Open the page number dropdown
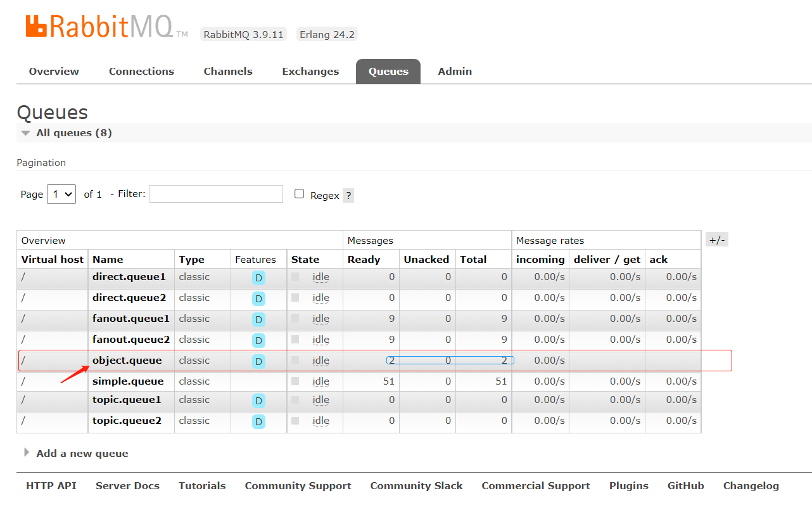The height and width of the screenshot is (505, 812). 61,194
